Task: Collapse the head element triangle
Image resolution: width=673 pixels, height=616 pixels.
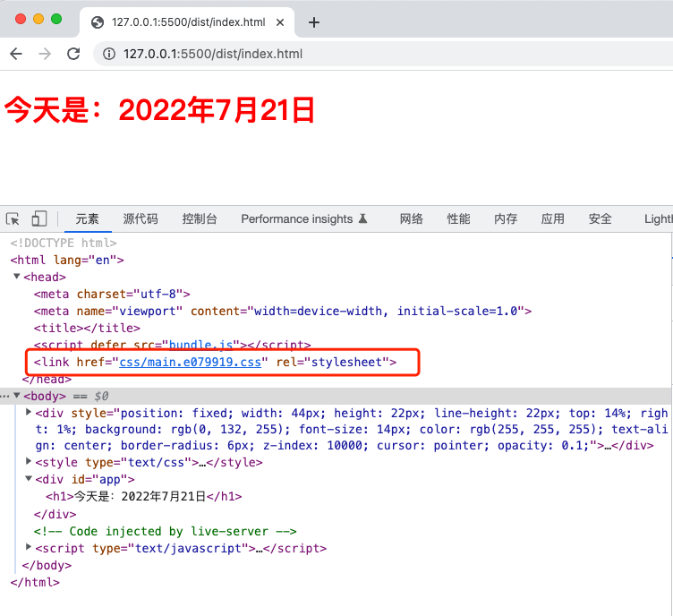Action: 17,277
